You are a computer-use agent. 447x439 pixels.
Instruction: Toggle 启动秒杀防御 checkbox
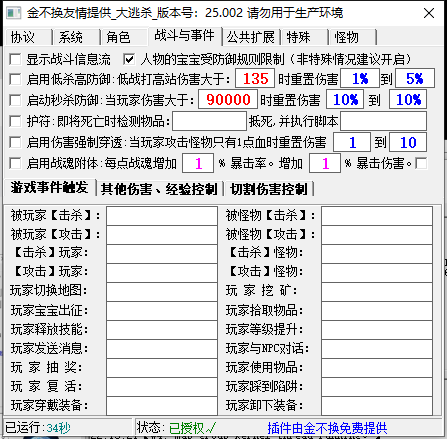[x=15, y=100]
